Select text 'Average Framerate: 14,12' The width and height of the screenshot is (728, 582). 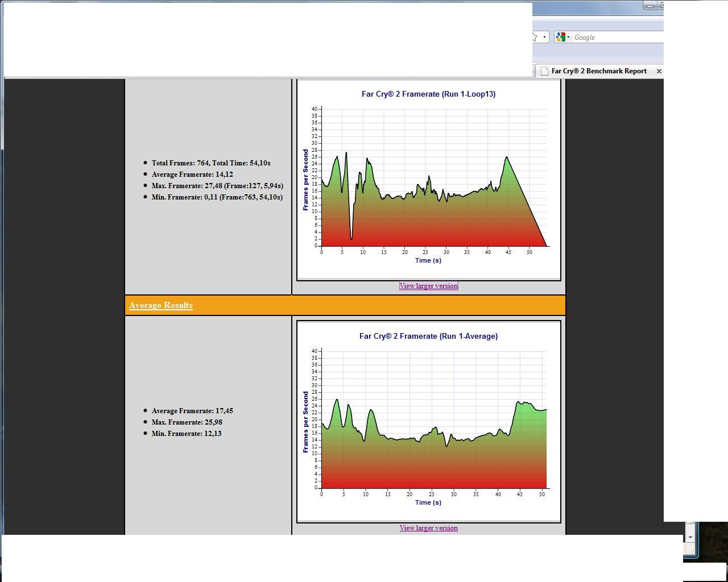tap(192, 174)
